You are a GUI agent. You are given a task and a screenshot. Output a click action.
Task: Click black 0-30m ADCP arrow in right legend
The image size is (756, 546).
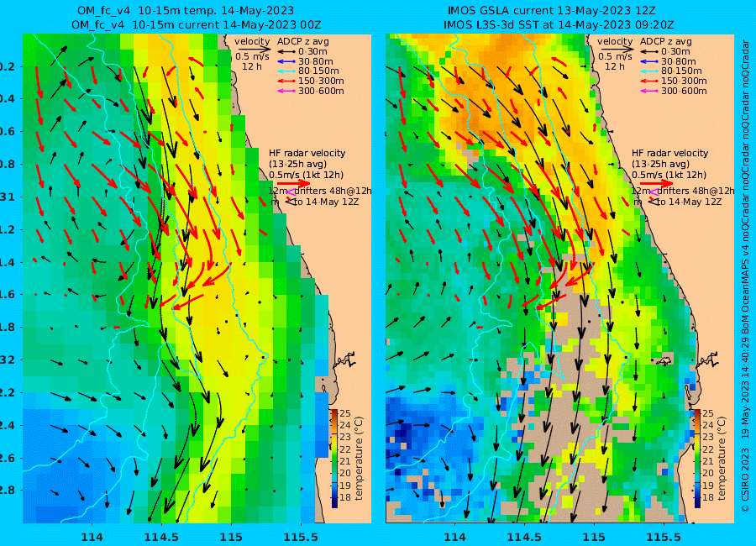[x=649, y=51]
